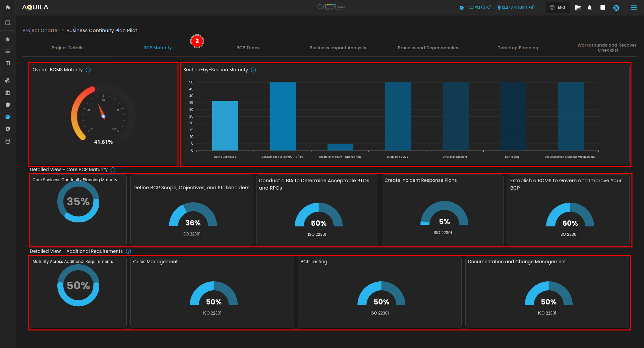Click the organization building icon in header
This screenshot has height=348, width=644.
[578, 8]
